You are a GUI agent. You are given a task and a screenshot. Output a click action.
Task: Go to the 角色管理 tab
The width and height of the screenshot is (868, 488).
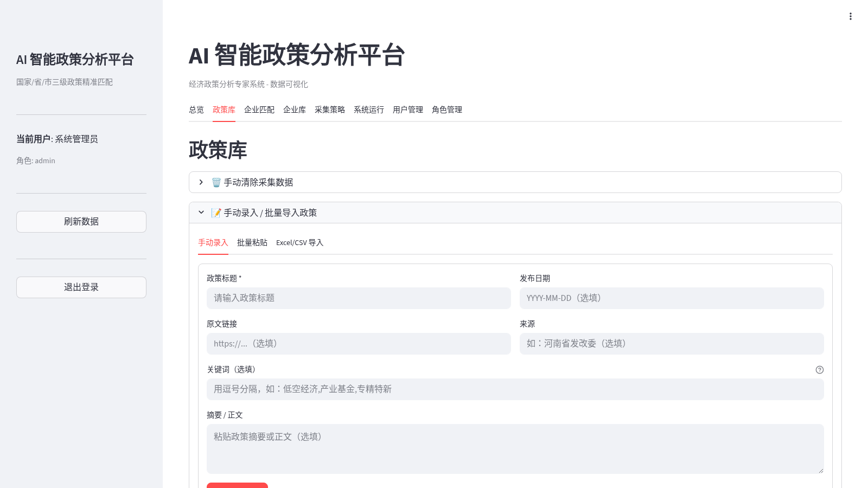tap(447, 110)
